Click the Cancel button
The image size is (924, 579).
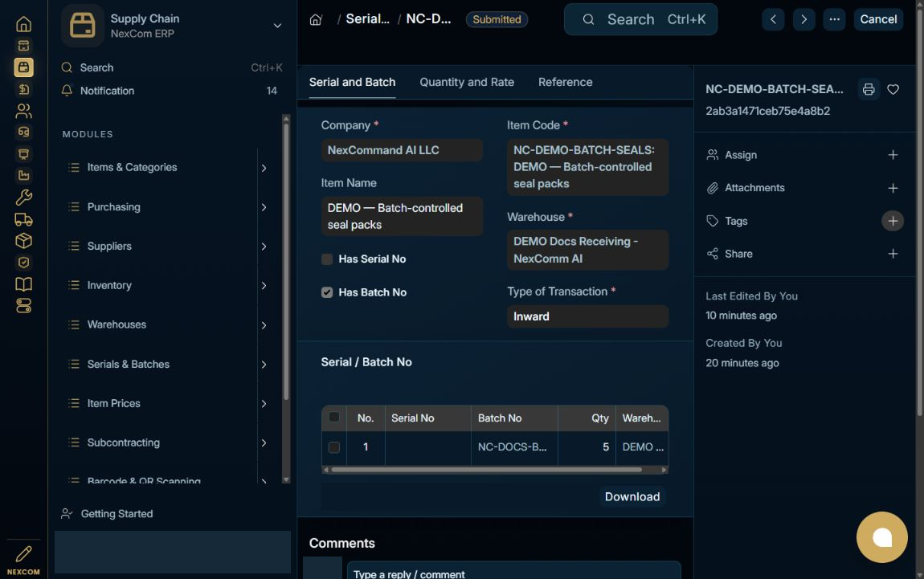[878, 19]
